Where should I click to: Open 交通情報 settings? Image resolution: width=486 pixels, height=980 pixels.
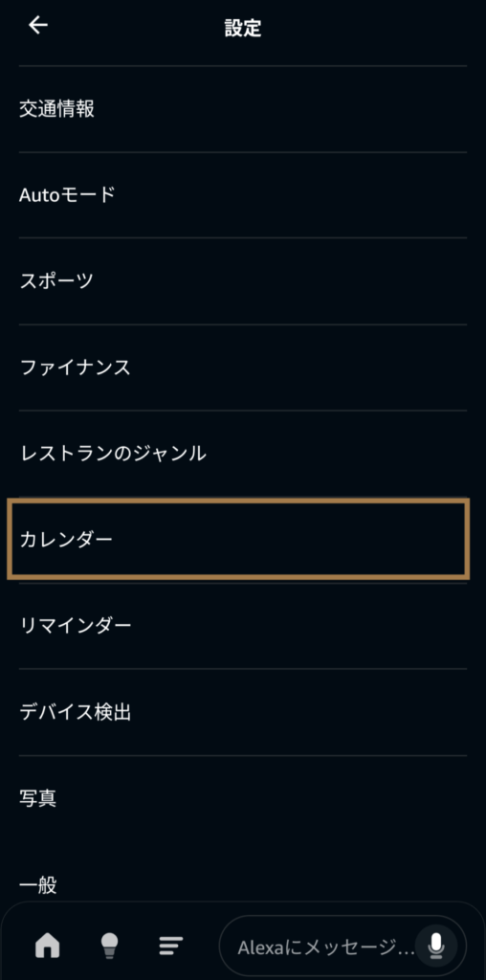[x=242, y=109]
